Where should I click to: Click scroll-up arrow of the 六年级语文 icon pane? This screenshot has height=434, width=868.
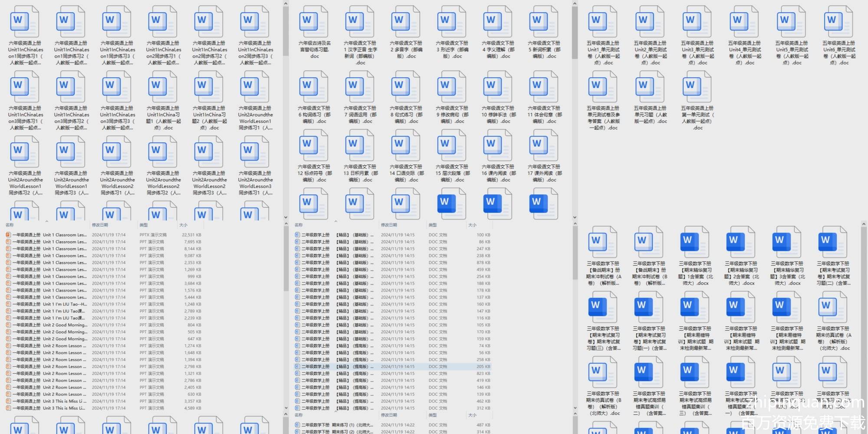(x=575, y=4)
